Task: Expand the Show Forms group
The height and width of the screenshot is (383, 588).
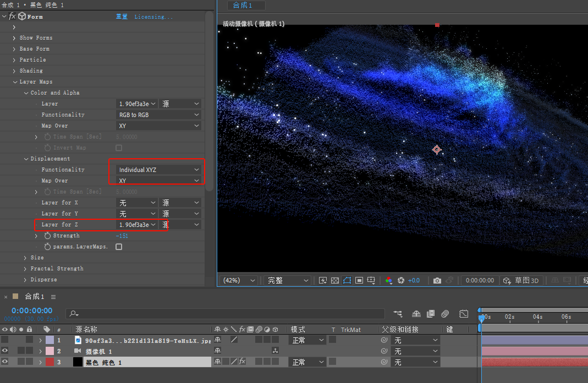Action: point(14,38)
